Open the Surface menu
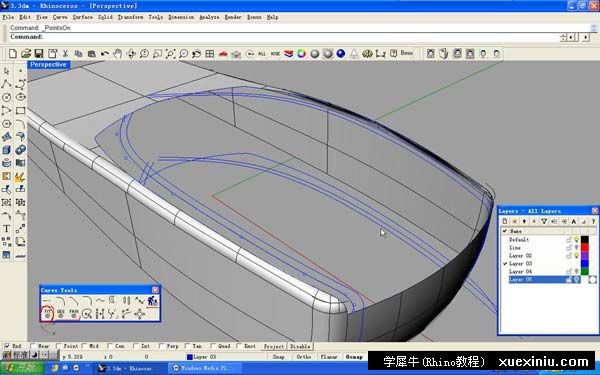 point(82,17)
